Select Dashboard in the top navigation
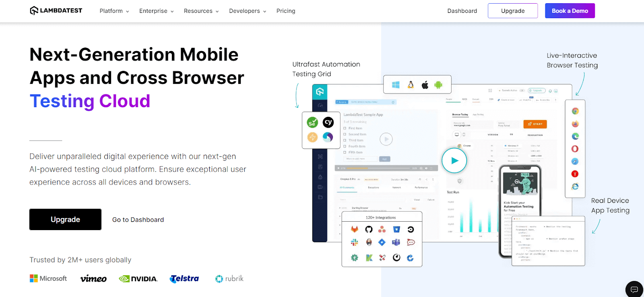This screenshot has width=644, height=297. (462, 11)
